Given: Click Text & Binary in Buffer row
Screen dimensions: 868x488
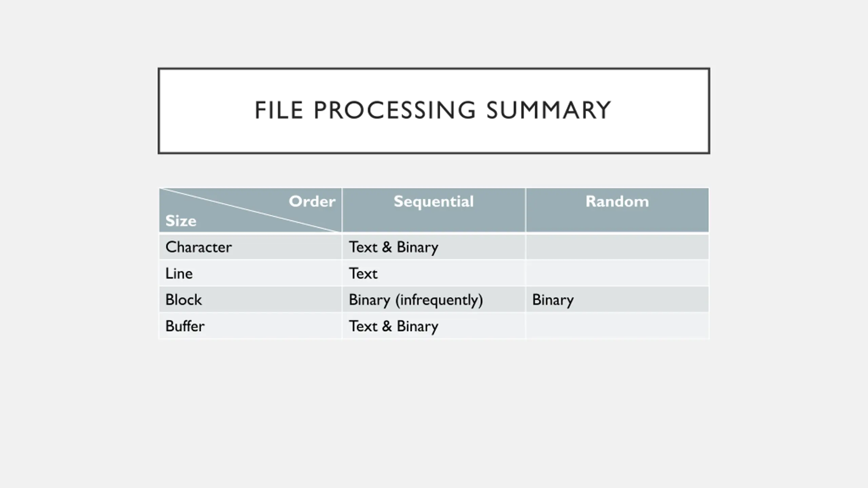Looking at the screenshot, I should (x=394, y=326).
